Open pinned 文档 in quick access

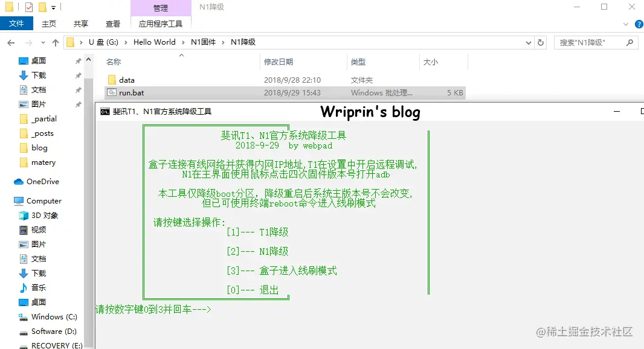tap(39, 89)
